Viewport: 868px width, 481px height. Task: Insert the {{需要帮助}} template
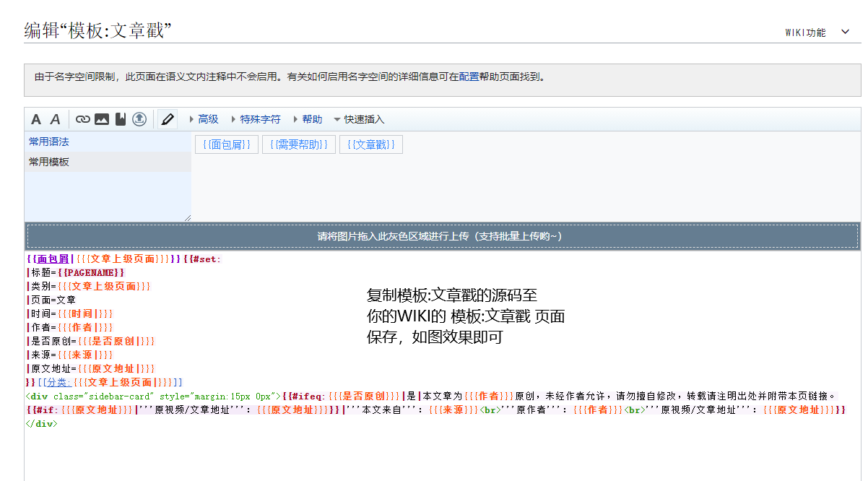click(x=299, y=145)
